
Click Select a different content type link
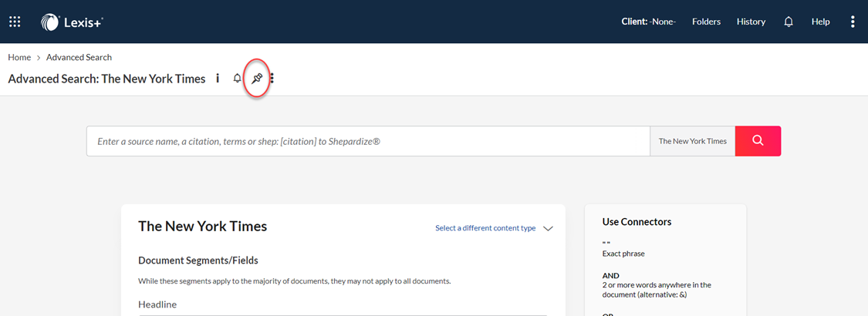click(485, 228)
